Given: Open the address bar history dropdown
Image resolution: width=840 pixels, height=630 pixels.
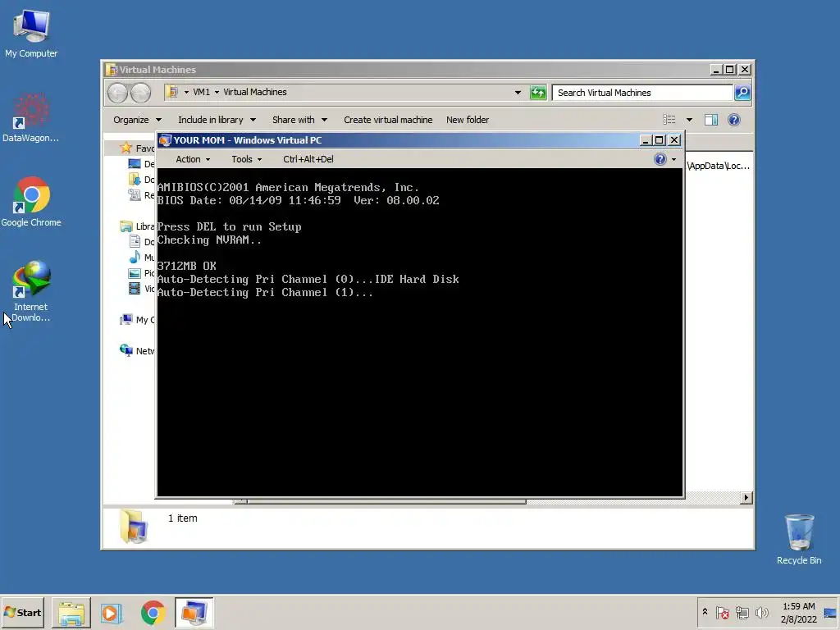Looking at the screenshot, I should click(x=518, y=93).
